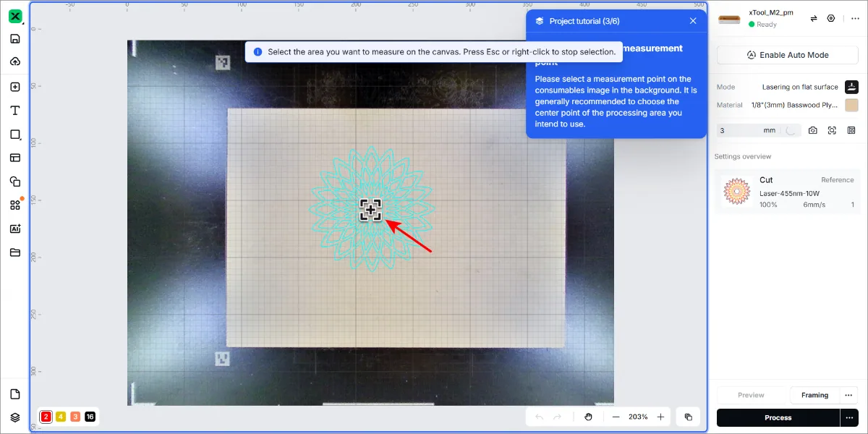Open the AI image generator tool
Screen dimensions: 868x434
pos(15,229)
